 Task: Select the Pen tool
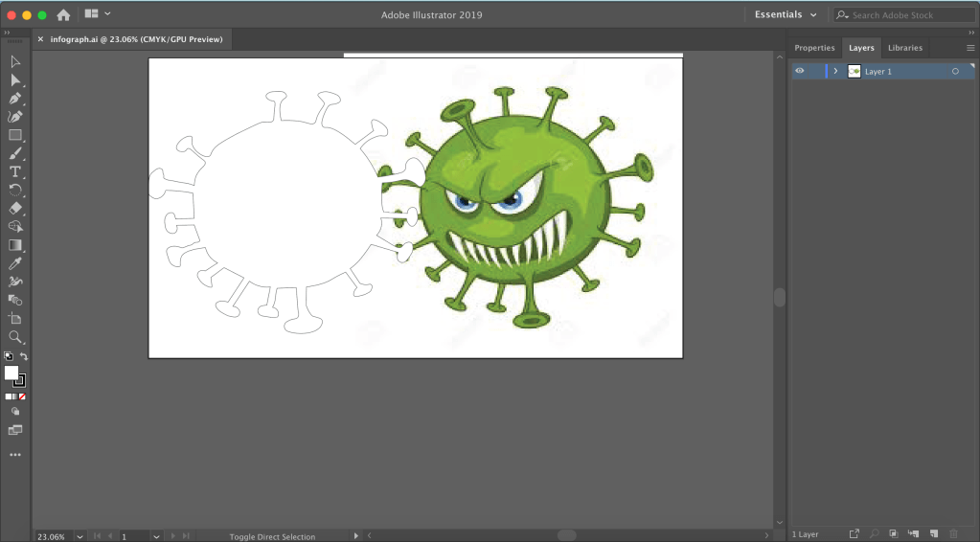pos(15,98)
